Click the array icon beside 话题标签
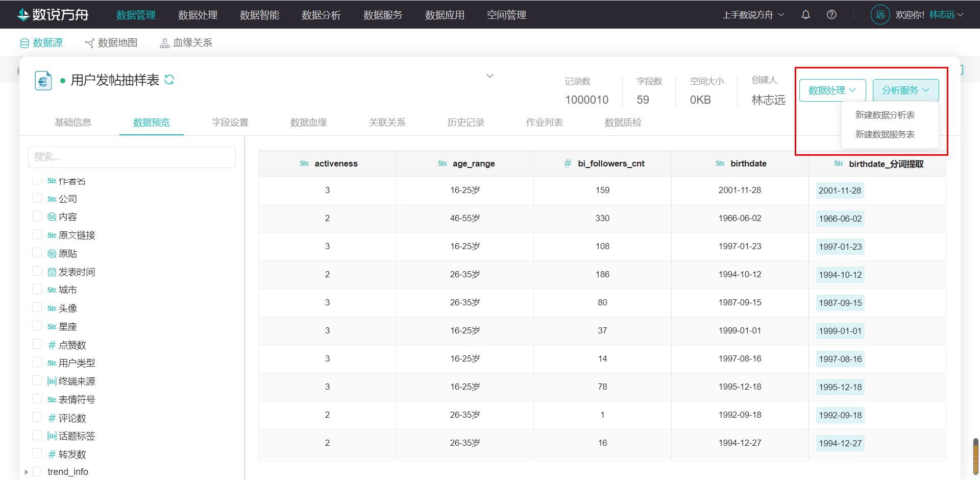The width and height of the screenshot is (980, 480). coord(52,436)
